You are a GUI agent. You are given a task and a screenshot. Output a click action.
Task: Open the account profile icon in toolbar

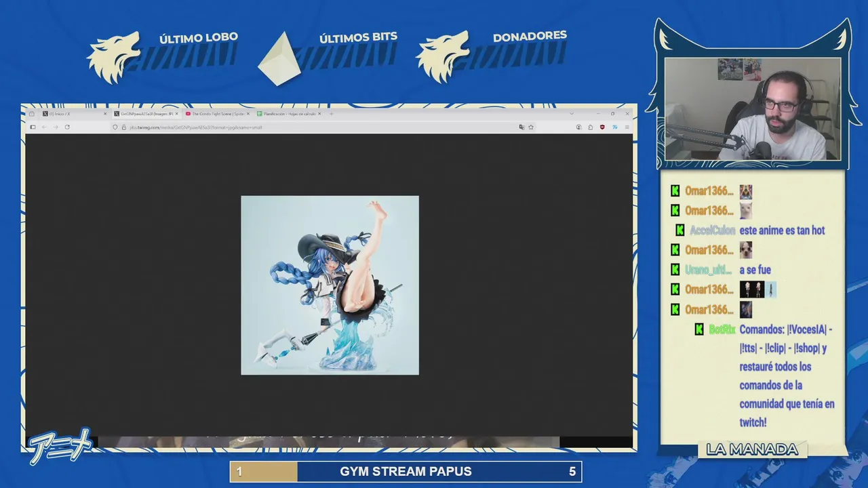tap(578, 127)
